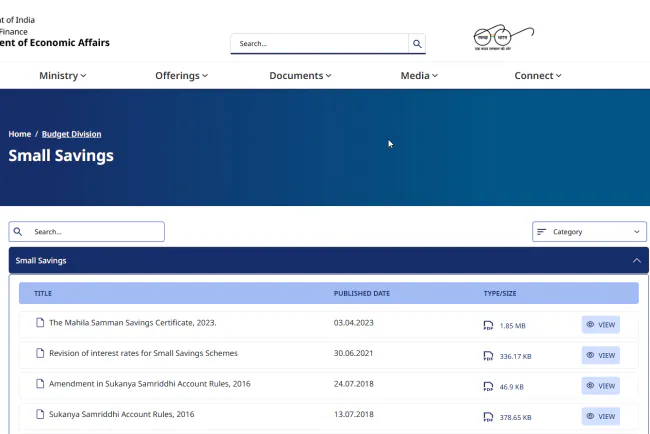Click the 1.85 MB file size

tap(512, 326)
